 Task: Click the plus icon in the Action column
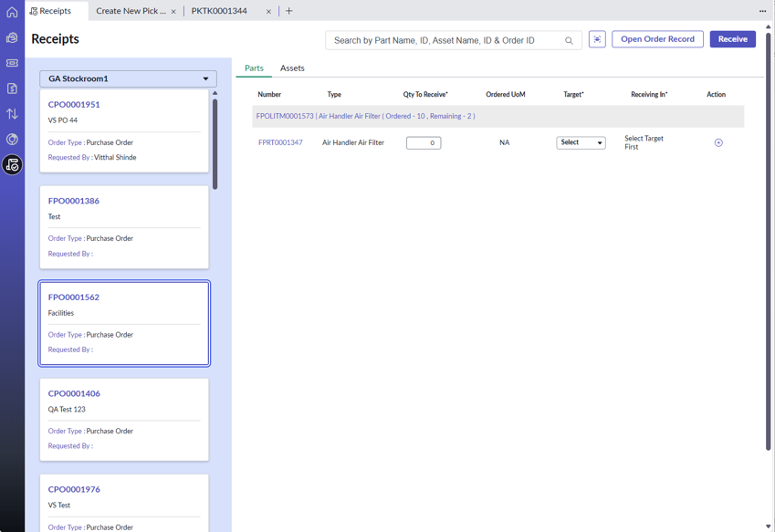click(x=718, y=143)
